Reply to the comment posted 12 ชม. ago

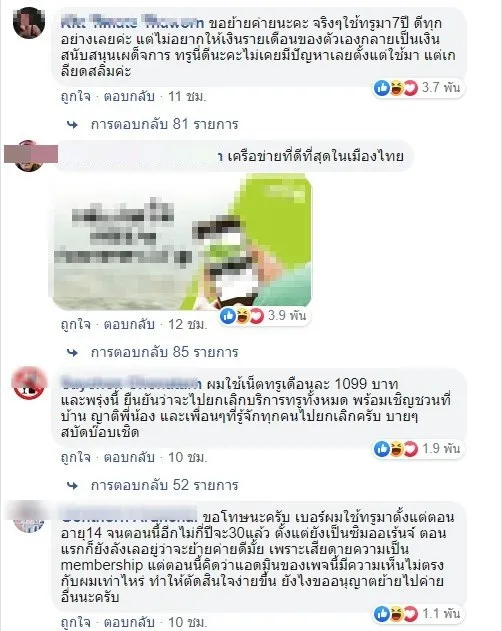pyautogui.click(x=129, y=324)
